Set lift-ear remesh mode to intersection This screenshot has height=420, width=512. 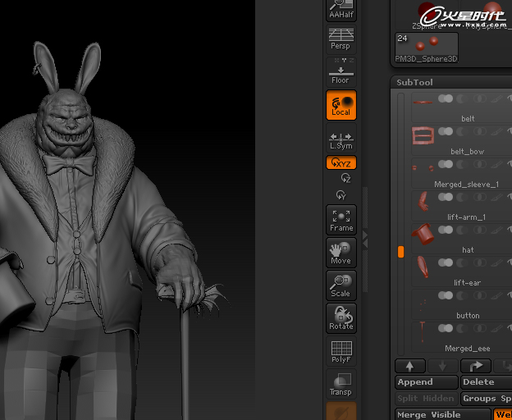click(480, 262)
